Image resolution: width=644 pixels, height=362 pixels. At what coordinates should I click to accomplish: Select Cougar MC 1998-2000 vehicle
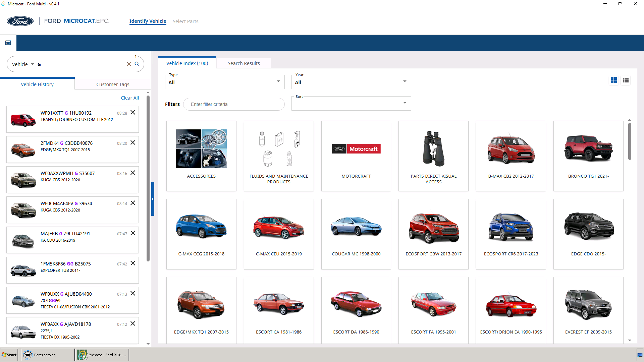356,234
